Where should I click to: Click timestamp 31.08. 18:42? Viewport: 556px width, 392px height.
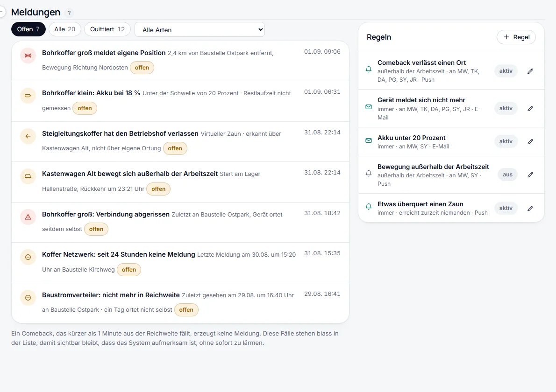[322, 213]
